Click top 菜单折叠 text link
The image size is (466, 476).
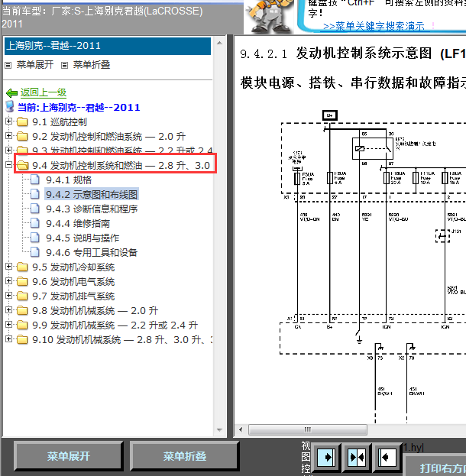tap(92, 65)
